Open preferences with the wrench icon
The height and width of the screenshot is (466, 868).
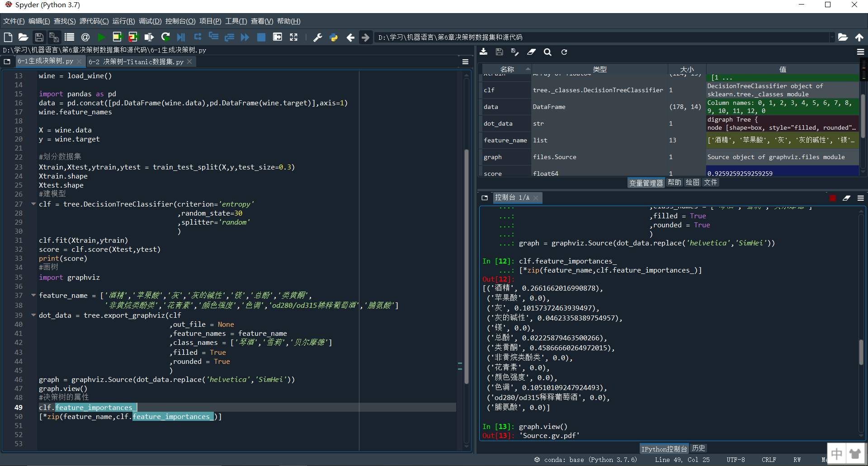click(317, 37)
